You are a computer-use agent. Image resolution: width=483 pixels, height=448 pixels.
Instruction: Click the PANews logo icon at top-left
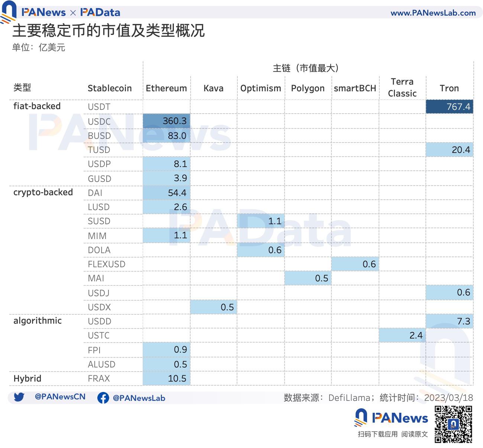click(9, 11)
